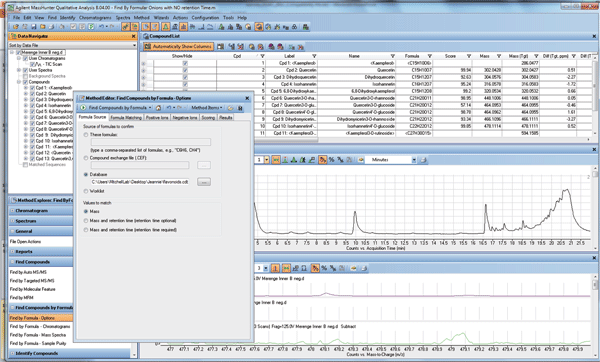Click the headphone-shaped icon in spectrum toolbar
Image resolution: width=600 pixels, height=362 pixels.
[304, 268]
